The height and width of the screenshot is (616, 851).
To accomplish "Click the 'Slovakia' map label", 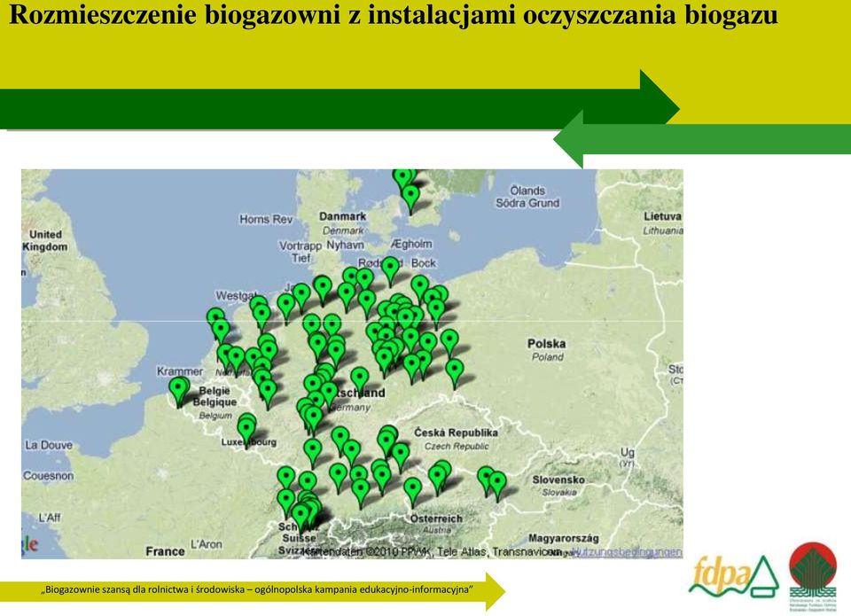I will point(559,493).
